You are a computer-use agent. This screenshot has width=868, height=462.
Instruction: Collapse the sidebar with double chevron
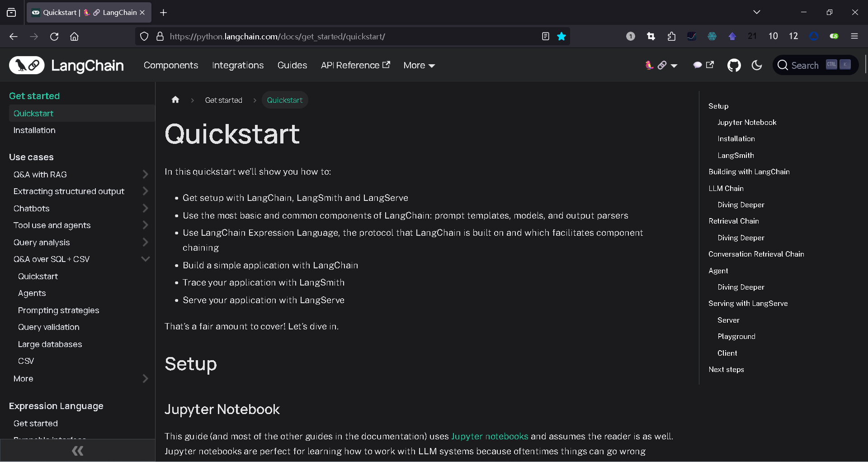point(77,451)
